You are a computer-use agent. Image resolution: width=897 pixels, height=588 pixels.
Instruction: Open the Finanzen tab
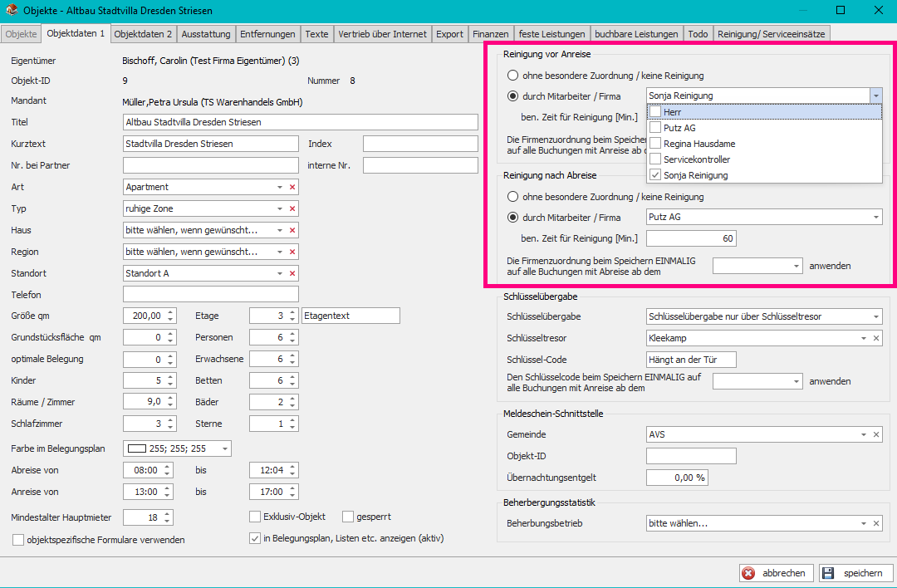click(490, 34)
